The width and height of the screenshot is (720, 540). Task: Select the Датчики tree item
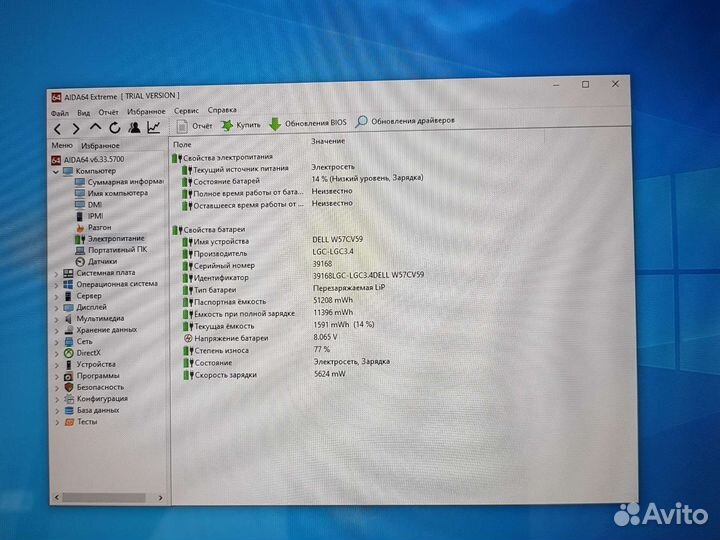96,261
